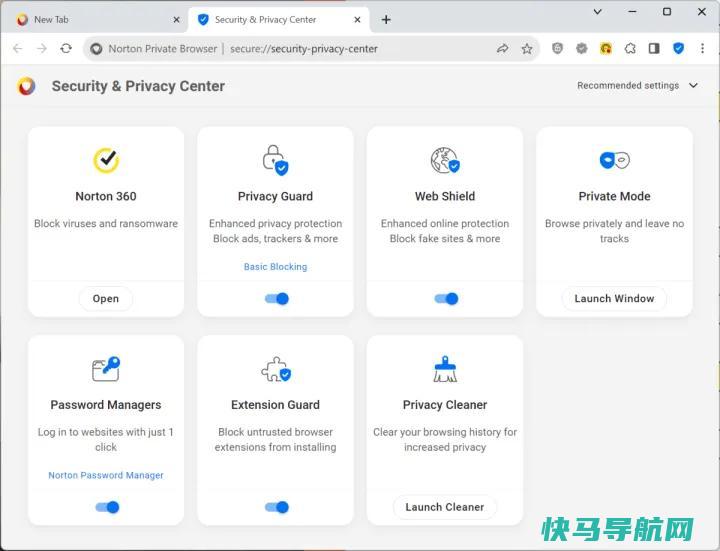Screen dimensions: 720x551
Task: Open the tab search chevron
Action: (597, 12)
